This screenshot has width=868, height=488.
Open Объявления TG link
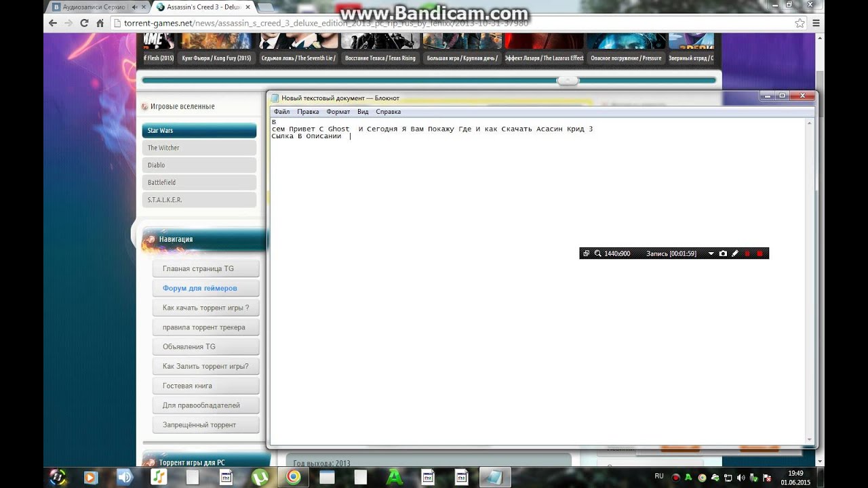(x=205, y=346)
